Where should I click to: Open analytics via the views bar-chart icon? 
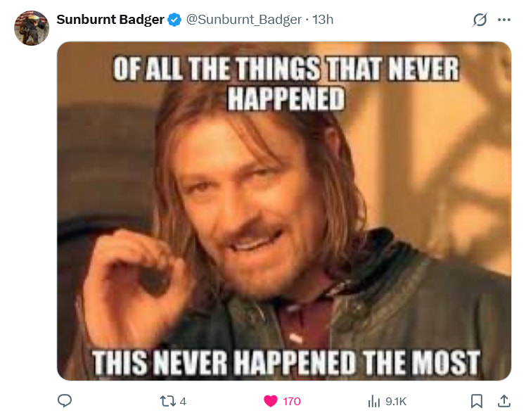point(373,401)
